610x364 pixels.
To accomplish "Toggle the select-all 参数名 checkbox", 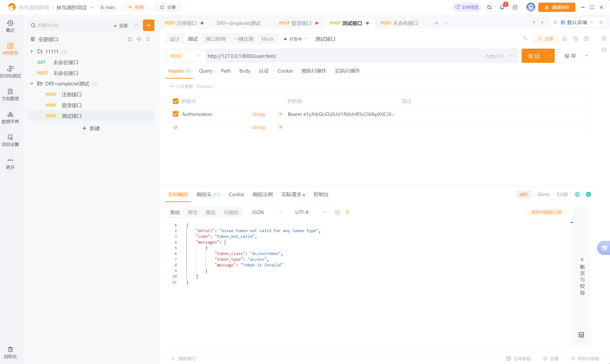I will [x=176, y=101].
